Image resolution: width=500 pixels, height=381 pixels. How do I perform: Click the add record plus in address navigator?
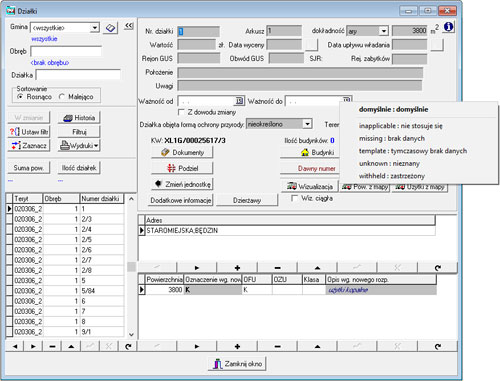click(237, 268)
